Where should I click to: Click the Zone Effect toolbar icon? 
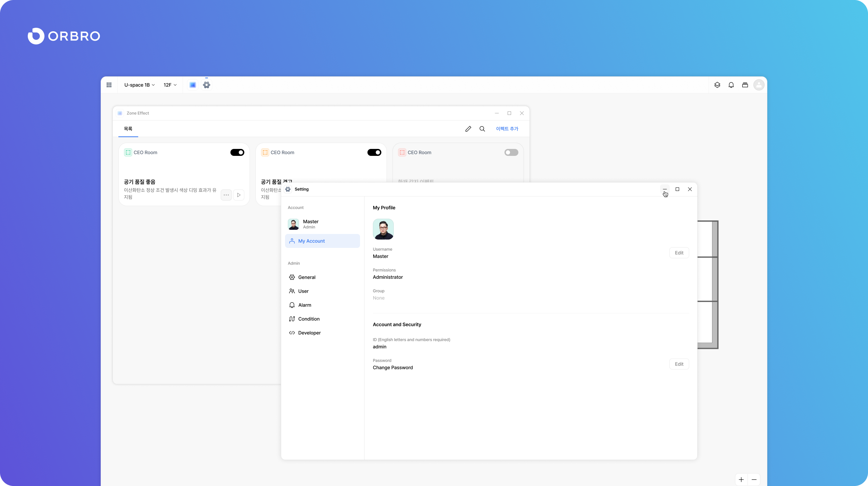tap(193, 85)
